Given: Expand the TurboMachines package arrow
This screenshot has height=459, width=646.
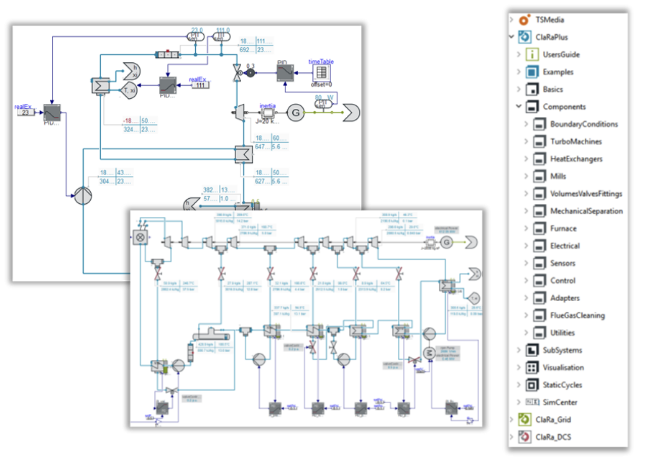Looking at the screenshot, I should (526, 141).
